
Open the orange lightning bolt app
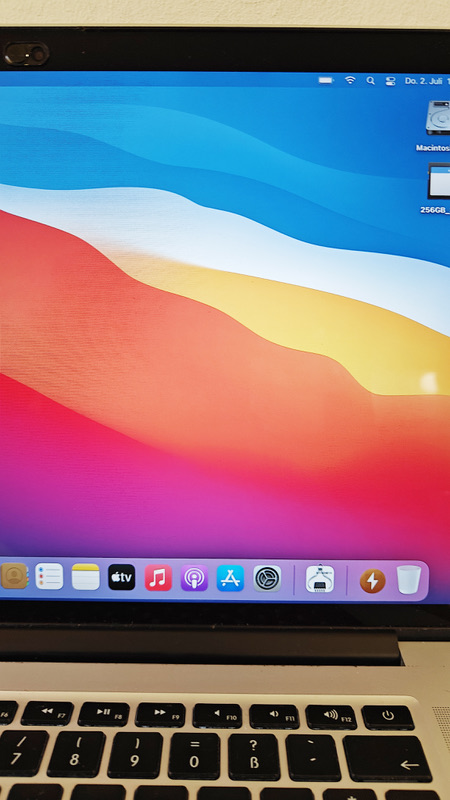pos(372,581)
